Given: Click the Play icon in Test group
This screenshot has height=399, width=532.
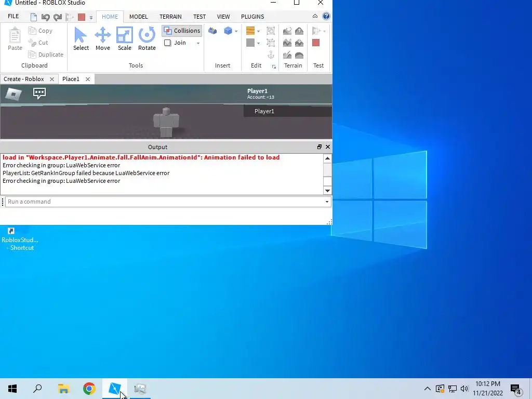Looking at the screenshot, I should click(316, 31).
